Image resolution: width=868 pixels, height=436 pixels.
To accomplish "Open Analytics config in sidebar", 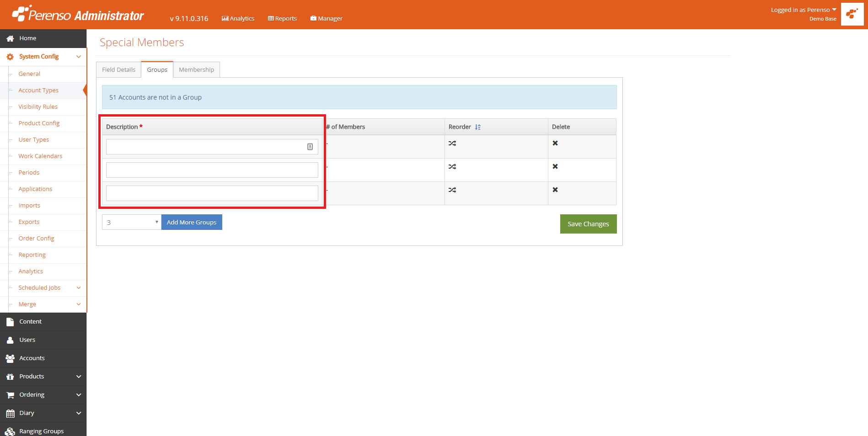I will (x=31, y=271).
